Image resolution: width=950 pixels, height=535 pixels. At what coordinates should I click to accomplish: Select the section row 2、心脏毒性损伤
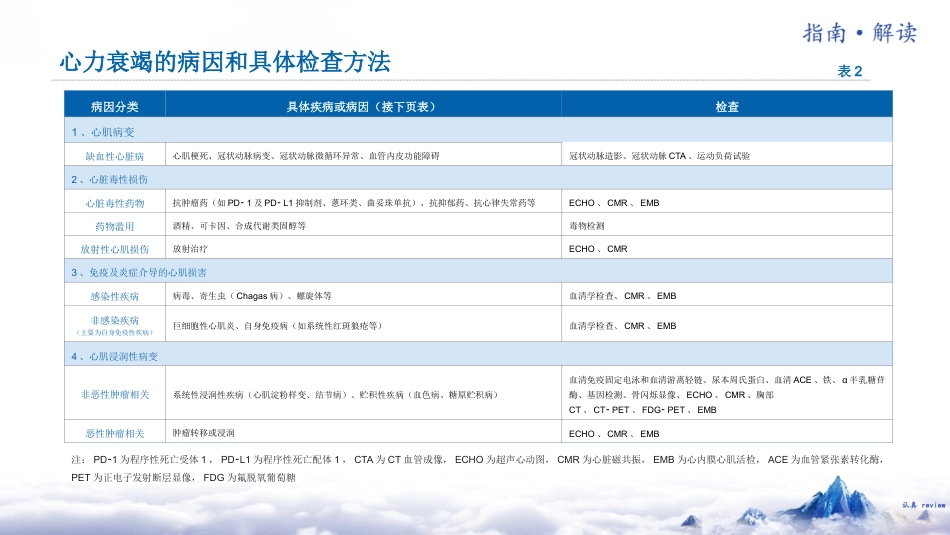pyautogui.click(x=478, y=179)
